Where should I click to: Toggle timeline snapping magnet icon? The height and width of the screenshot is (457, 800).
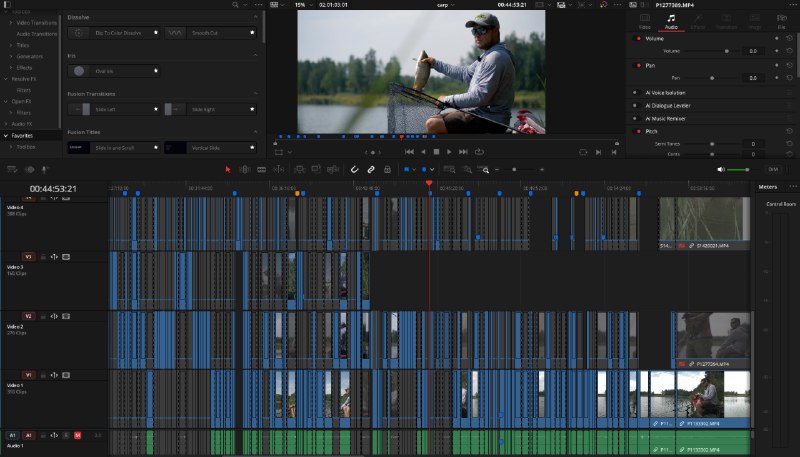click(354, 169)
